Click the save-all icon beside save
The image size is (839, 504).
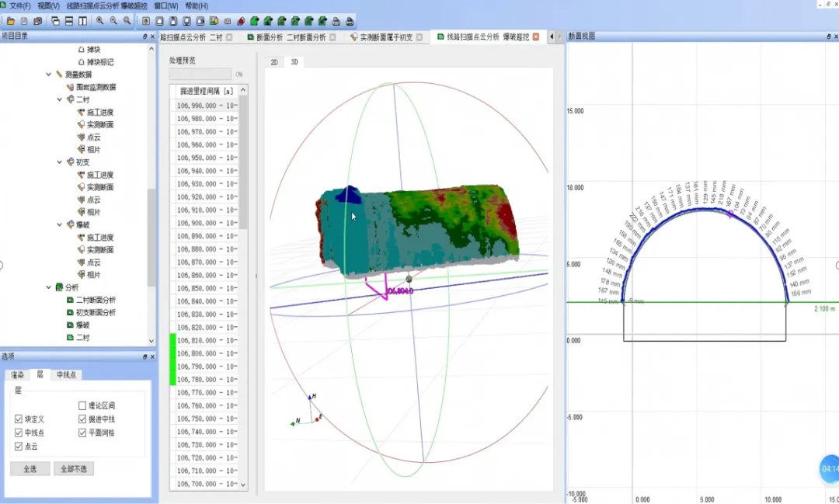[37, 21]
